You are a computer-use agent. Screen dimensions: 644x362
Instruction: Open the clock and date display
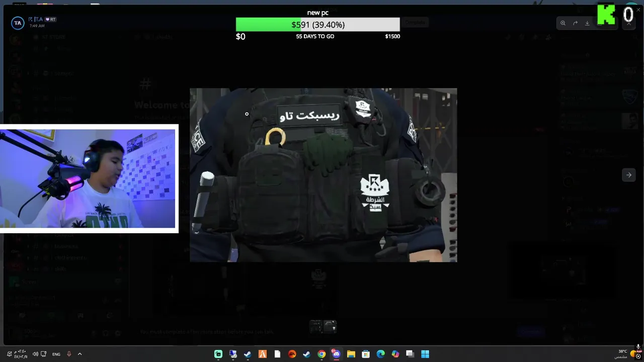(x=21, y=354)
